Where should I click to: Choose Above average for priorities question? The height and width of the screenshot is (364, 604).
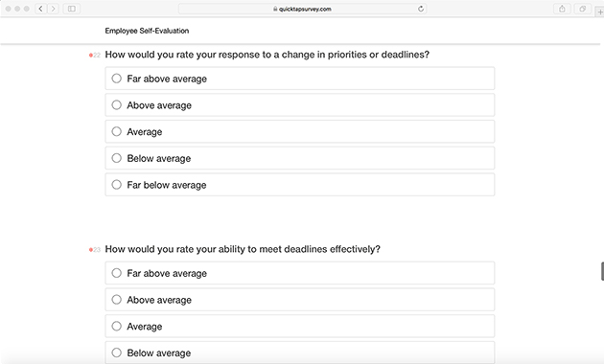coord(300,105)
